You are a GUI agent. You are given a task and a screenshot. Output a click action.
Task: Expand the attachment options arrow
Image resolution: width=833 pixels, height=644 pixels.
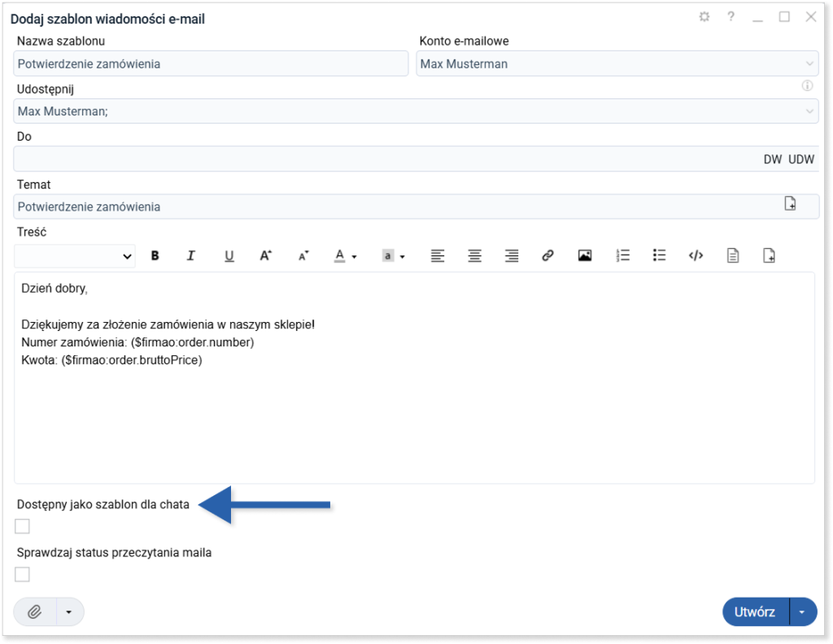[69, 612]
